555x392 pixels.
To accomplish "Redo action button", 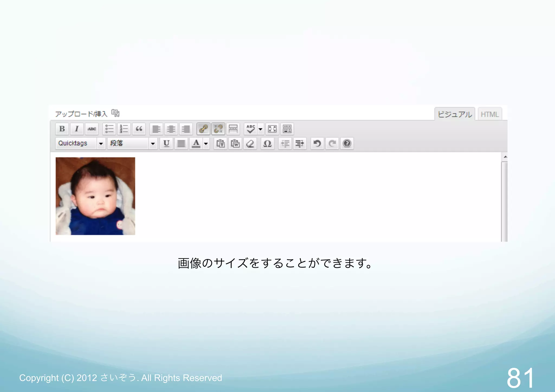I will [332, 143].
